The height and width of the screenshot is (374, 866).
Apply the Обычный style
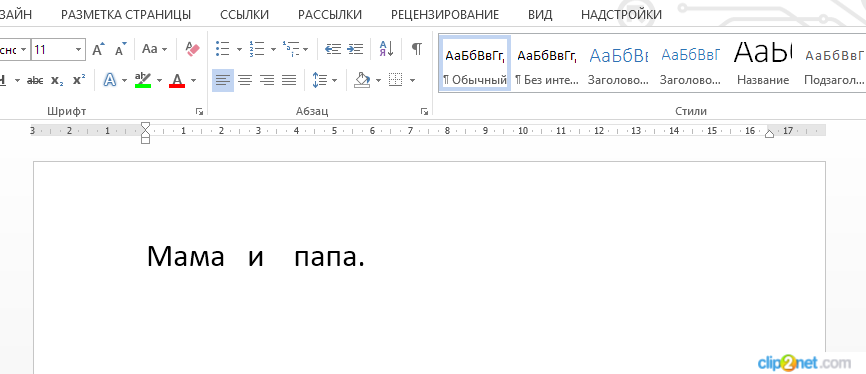tap(475, 63)
